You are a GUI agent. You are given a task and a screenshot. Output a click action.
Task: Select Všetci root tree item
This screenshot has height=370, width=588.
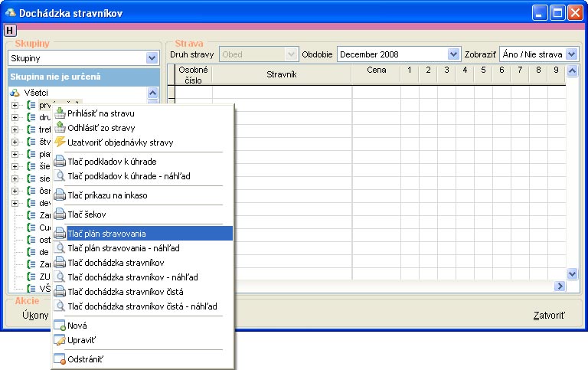point(37,92)
